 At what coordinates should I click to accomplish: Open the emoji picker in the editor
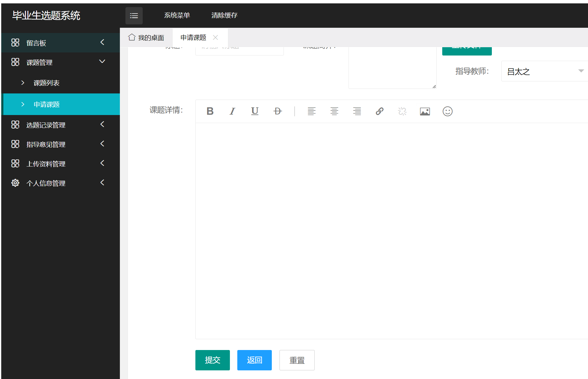pyautogui.click(x=447, y=111)
